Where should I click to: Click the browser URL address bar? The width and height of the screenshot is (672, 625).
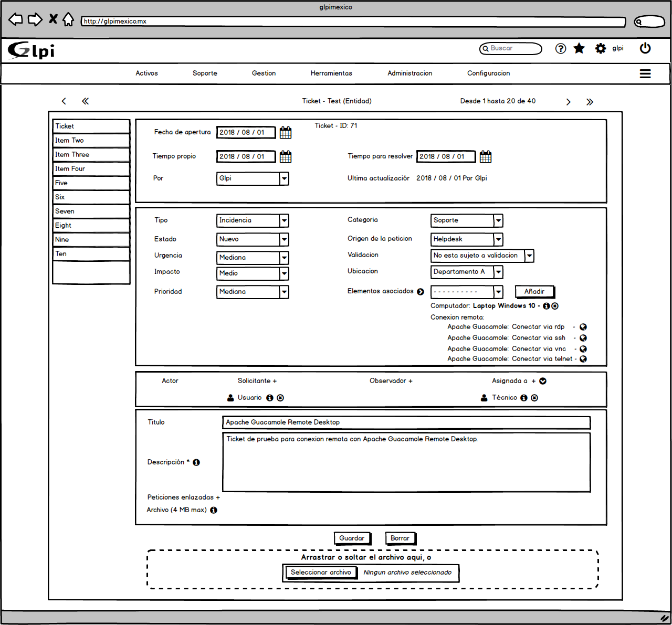point(353,22)
